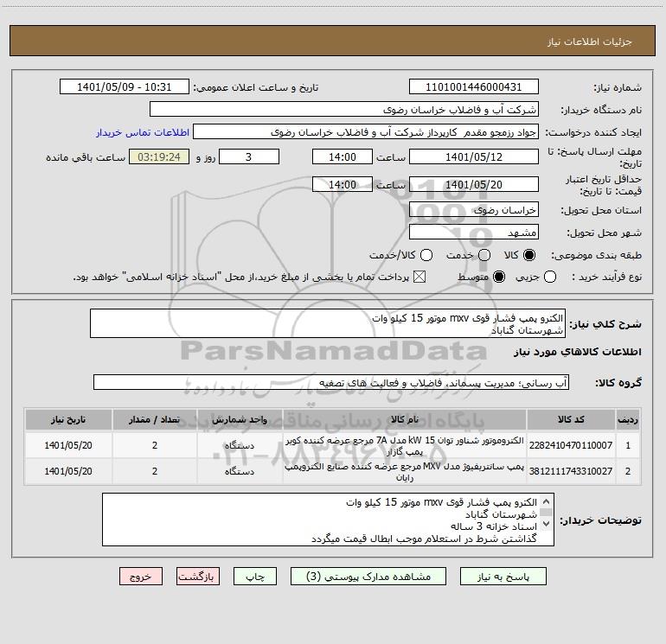Click the واحد شمارش column header
Image resolution: width=666 pixels, height=644 pixels.
click(x=240, y=419)
